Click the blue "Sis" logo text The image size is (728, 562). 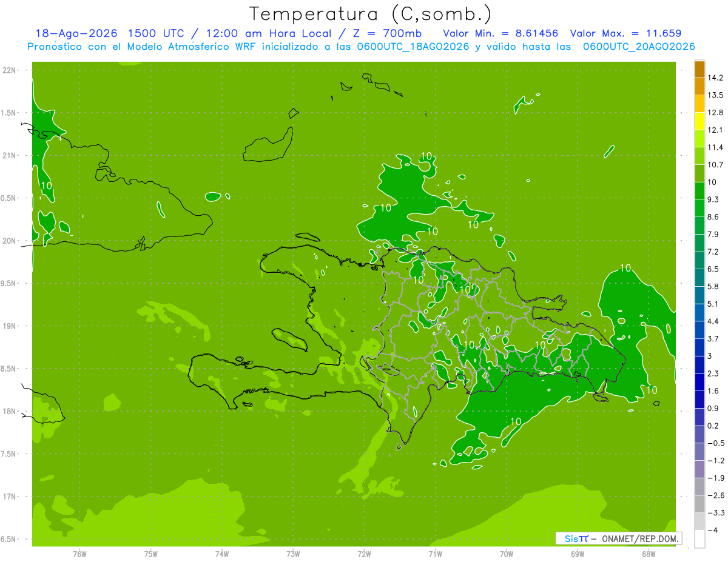[x=571, y=538]
